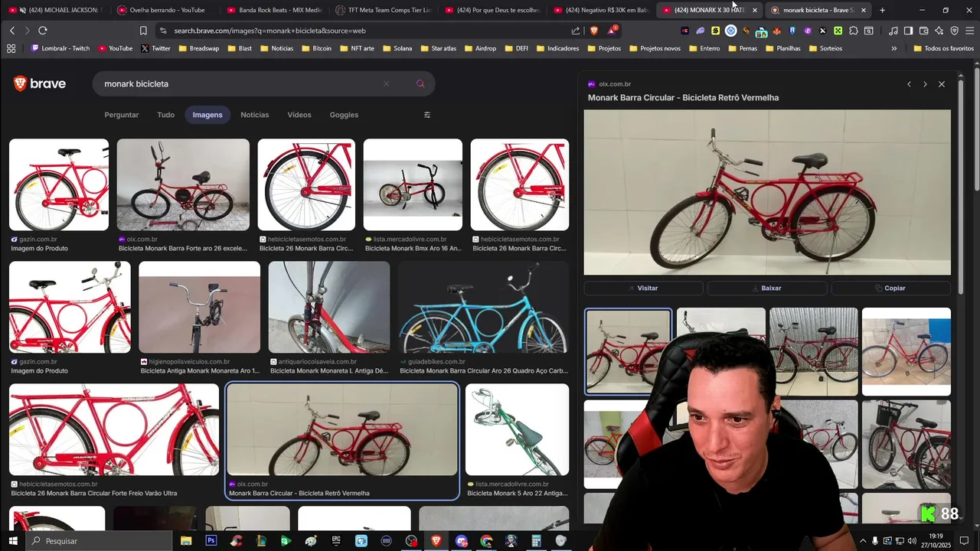Click the MetaMask fox extension icon
980x551 pixels.
pyautogui.click(x=776, y=31)
